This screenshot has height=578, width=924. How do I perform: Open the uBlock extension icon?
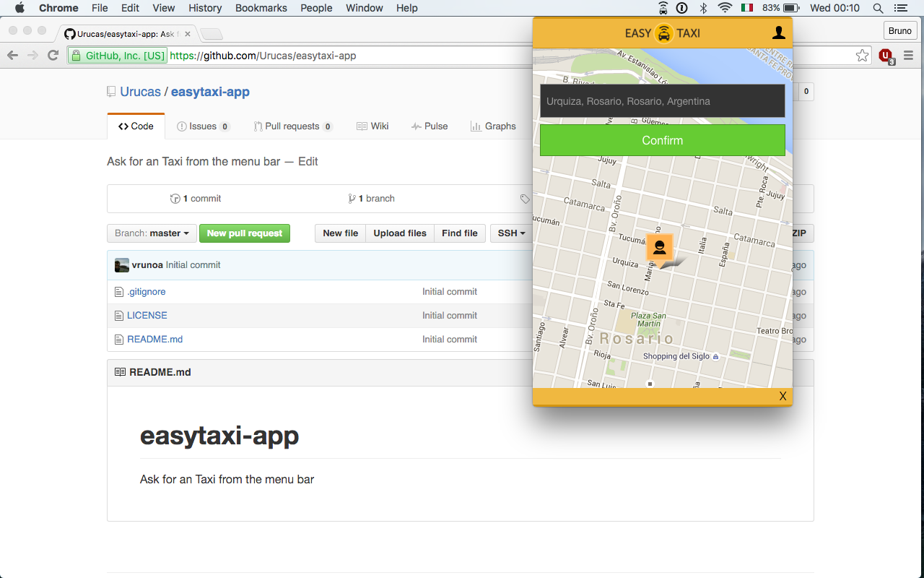coord(886,56)
